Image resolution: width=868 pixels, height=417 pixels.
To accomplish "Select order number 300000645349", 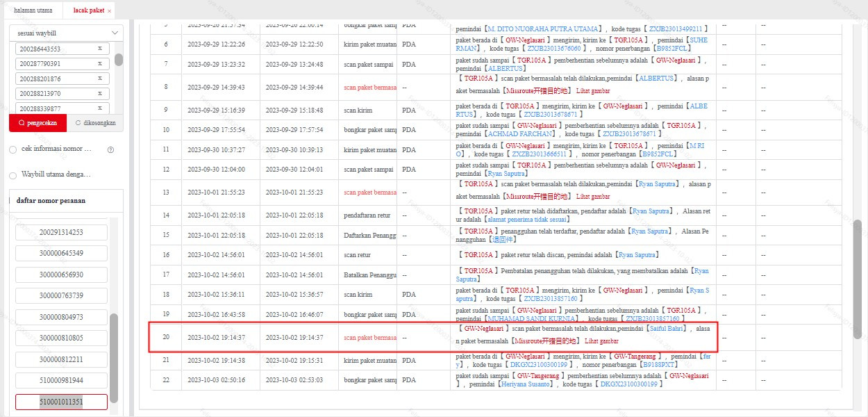I will coord(61,253).
